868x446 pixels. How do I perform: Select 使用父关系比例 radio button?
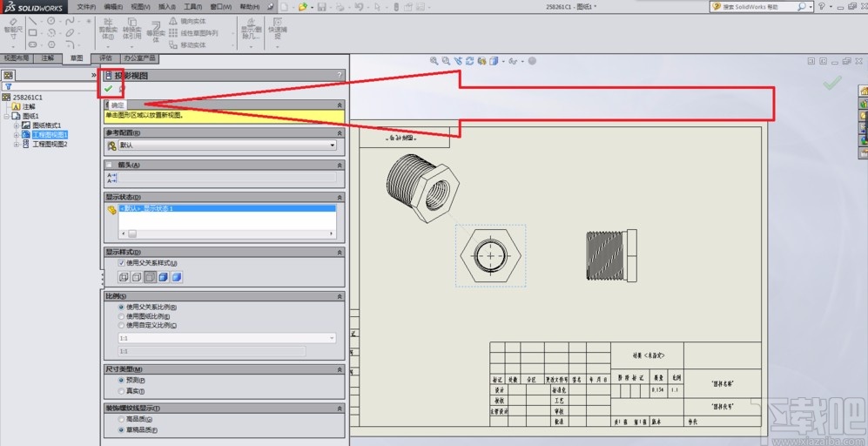click(121, 307)
